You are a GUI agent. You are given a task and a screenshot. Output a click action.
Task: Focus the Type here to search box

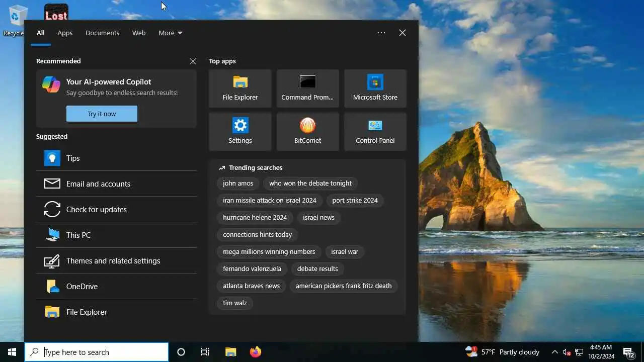[97, 352]
